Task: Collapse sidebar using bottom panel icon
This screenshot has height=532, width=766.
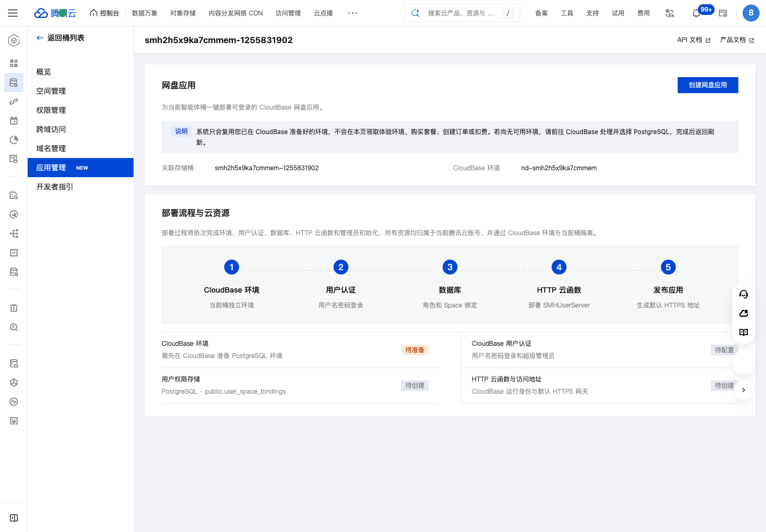Action: click(x=14, y=518)
